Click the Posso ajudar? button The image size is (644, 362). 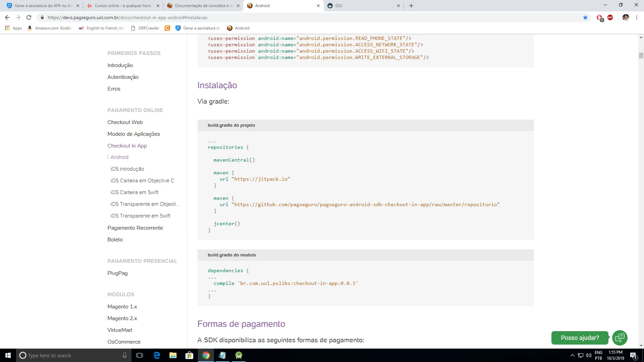[580, 338]
